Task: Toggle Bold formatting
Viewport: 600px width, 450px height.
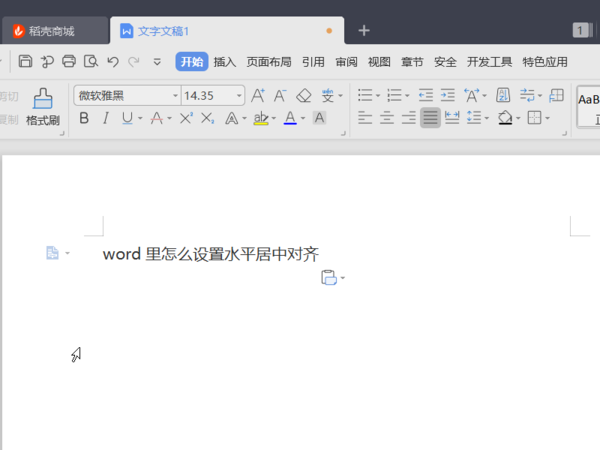Action: click(x=84, y=118)
